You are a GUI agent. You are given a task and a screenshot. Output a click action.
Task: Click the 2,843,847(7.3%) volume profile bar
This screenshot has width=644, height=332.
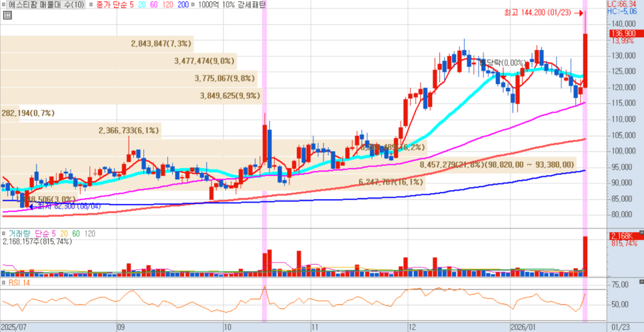pos(97,43)
